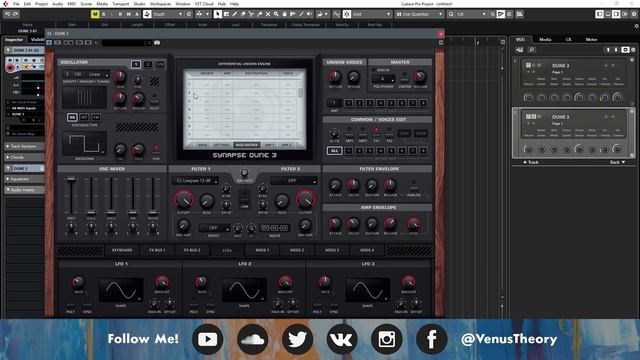
Task: Click the Paste button in Voices Edit
Action: (x=420, y=133)
